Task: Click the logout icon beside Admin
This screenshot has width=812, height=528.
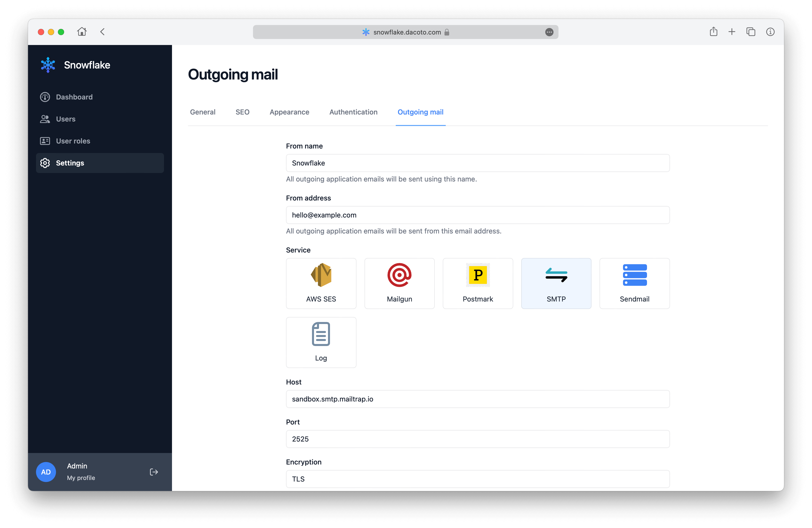Action: point(154,472)
